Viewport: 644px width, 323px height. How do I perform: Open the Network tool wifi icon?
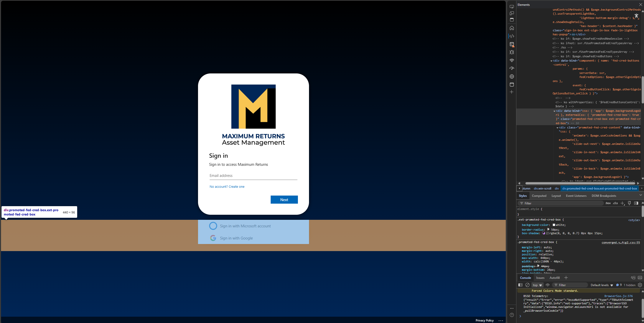tap(512, 60)
